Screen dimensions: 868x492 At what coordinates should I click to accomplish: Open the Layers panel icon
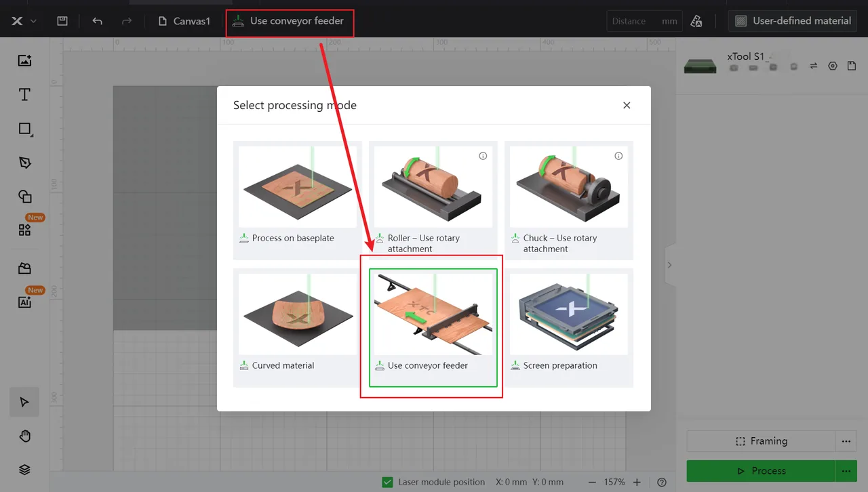pyautogui.click(x=24, y=470)
